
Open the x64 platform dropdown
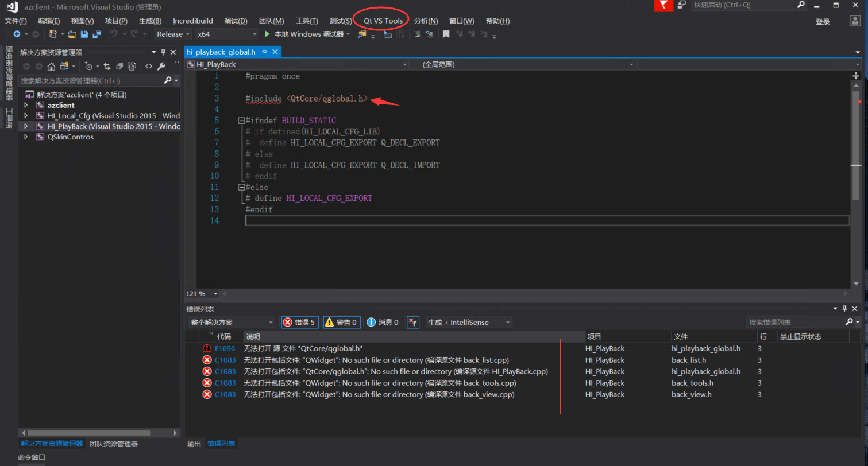226,34
